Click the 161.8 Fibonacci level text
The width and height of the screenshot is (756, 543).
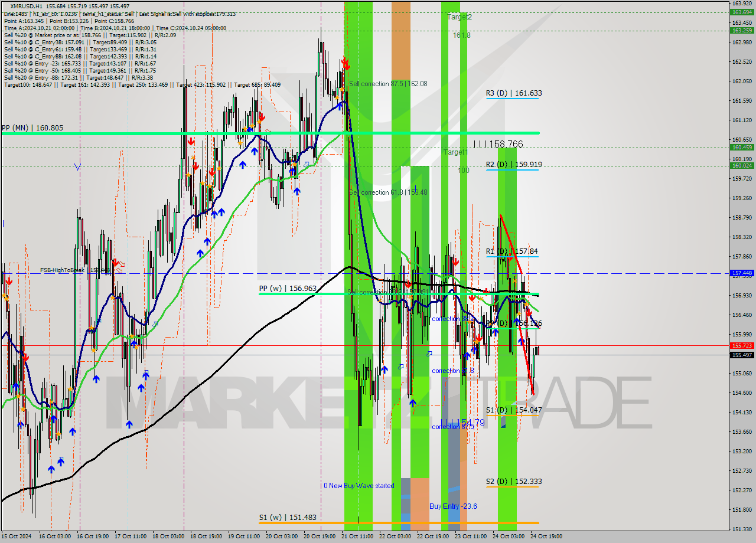click(461, 35)
